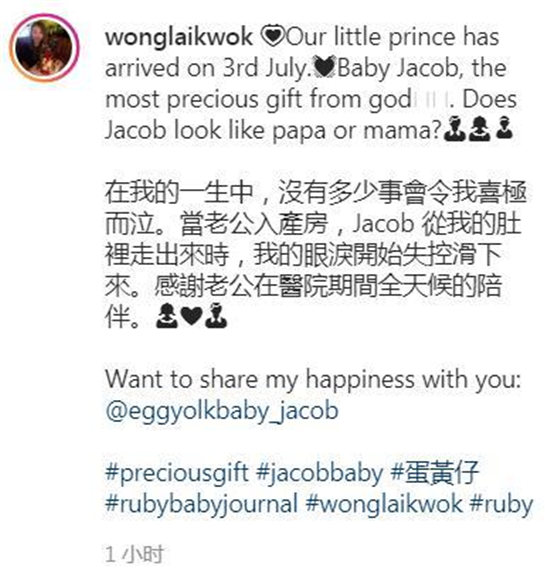The height and width of the screenshot is (579, 550).
Task: Click the 1小时 post timestamp
Action: (x=134, y=554)
